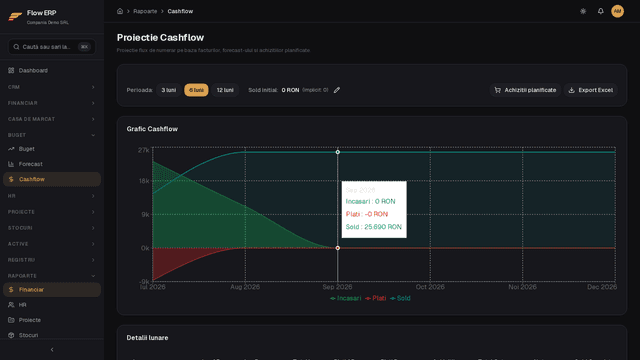Select the 3 luni period

[169, 90]
